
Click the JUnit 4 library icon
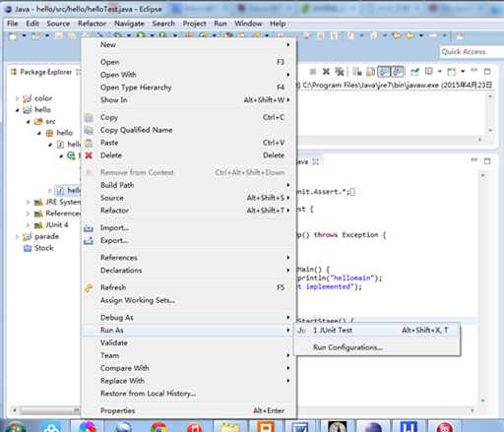[38, 225]
